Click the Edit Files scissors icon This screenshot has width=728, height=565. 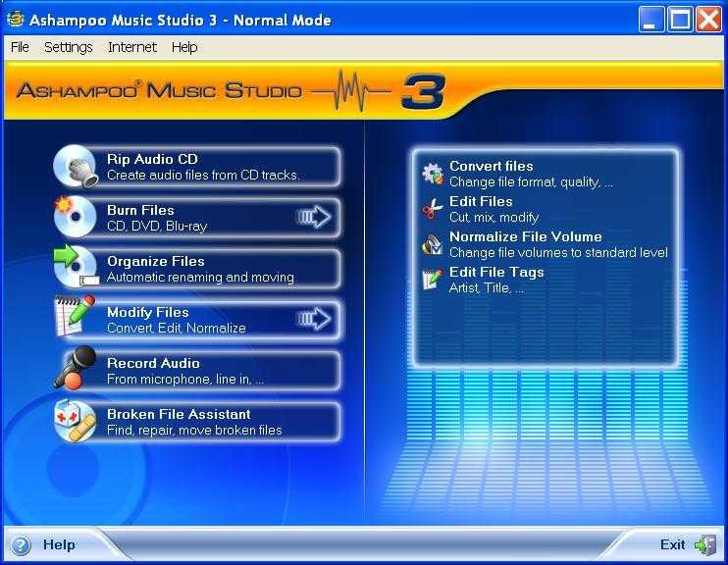(432, 210)
